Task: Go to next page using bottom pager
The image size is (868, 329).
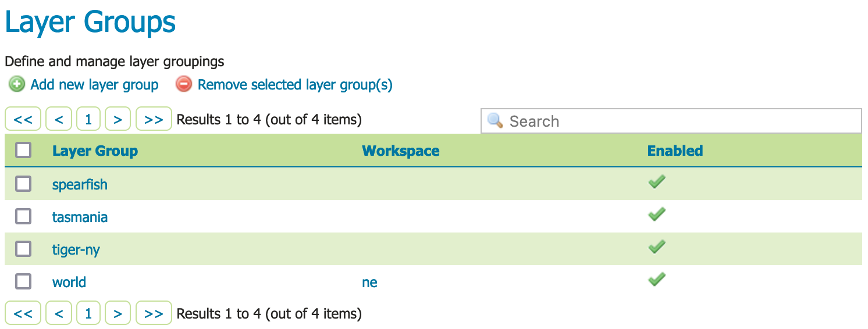Action: point(118,314)
